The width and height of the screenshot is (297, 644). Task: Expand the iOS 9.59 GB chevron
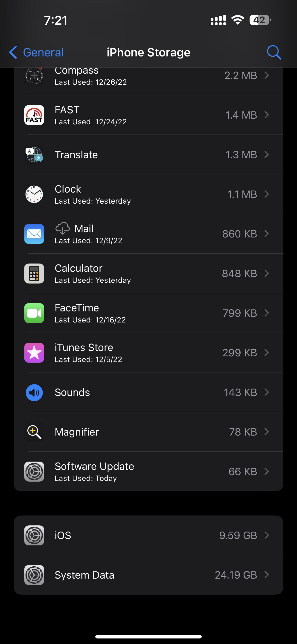[x=267, y=535]
